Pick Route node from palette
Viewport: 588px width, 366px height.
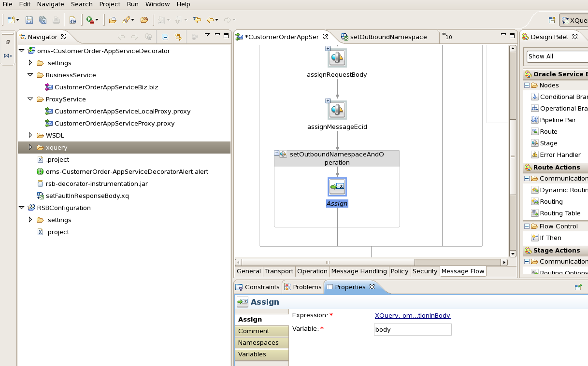544,131
